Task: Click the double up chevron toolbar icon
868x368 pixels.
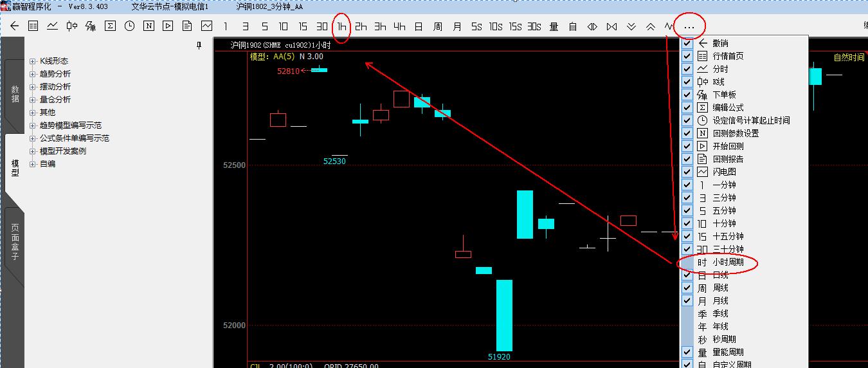Action: [x=650, y=26]
